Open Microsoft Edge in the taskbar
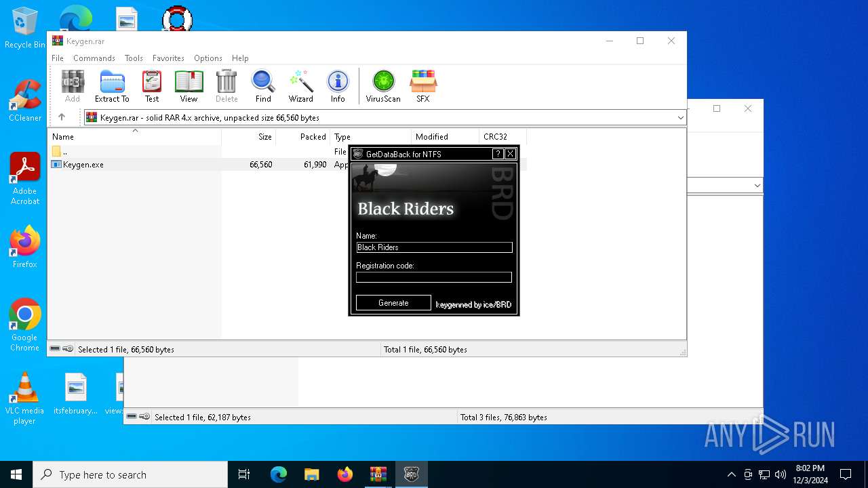This screenshot has height=488, width=868. [x=279, y=474]
